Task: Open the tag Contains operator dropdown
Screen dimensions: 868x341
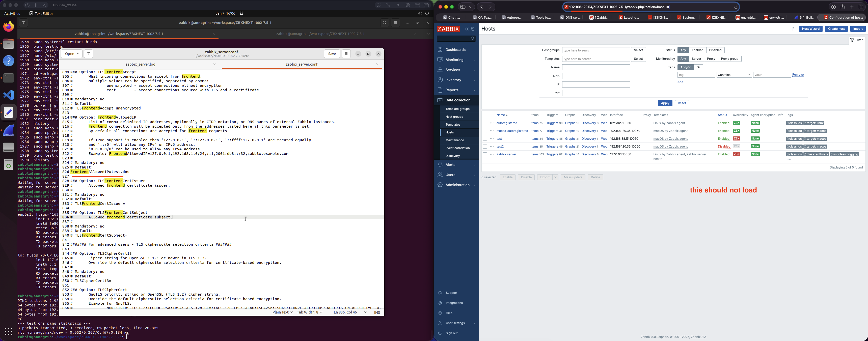Action: pos(734,75)
